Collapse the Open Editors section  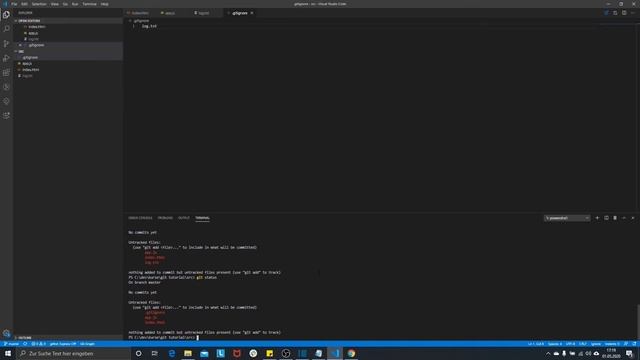(x=68, y=21)
